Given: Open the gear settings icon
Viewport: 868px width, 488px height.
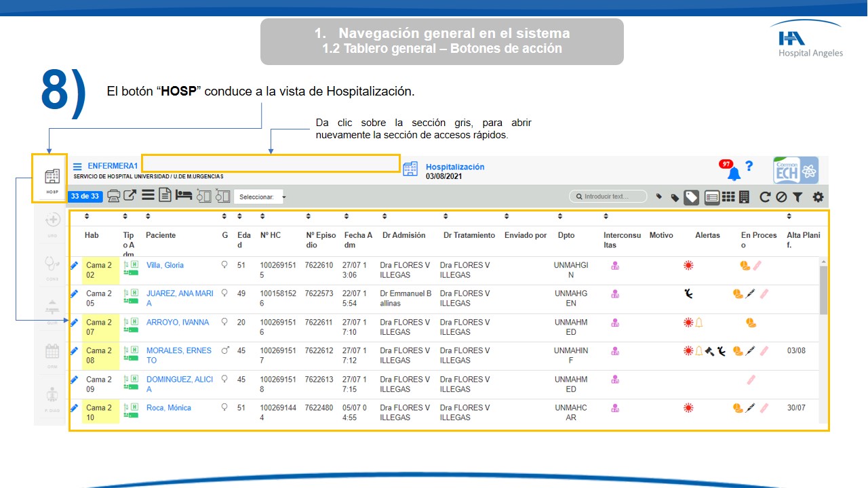Looking at the screenshot, I should (x=818, y=197).
